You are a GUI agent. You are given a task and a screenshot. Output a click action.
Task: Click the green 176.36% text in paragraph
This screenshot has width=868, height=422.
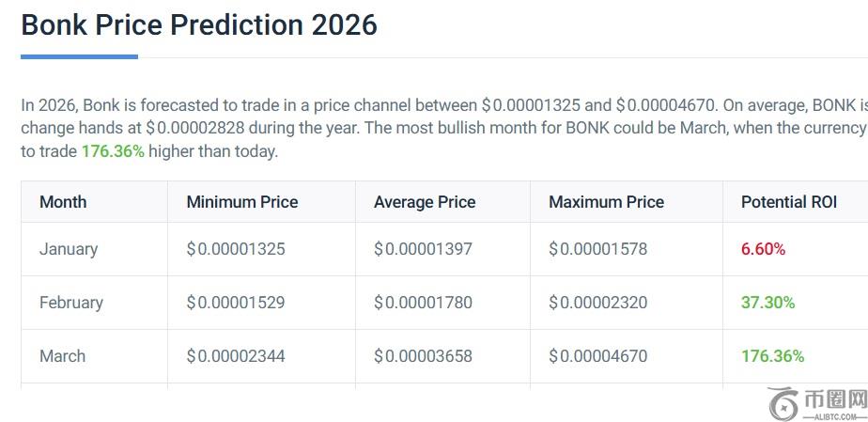coord(113,151)
